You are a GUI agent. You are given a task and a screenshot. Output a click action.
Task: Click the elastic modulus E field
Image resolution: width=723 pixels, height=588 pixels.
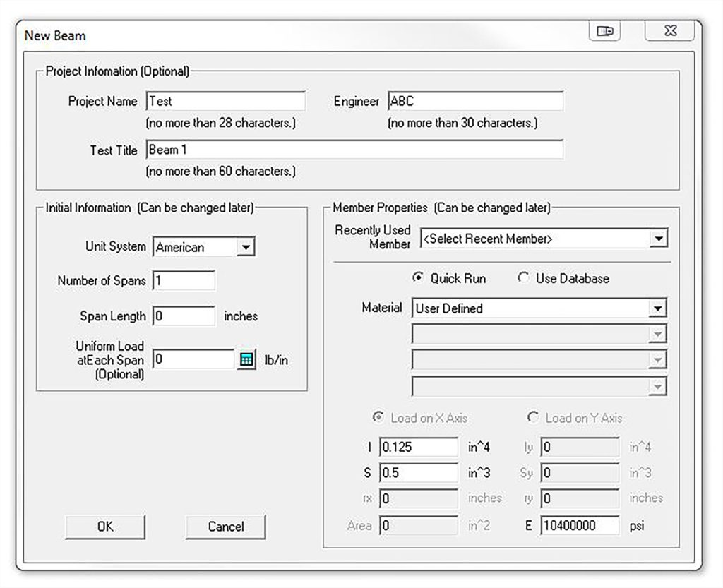click(580, 526)
